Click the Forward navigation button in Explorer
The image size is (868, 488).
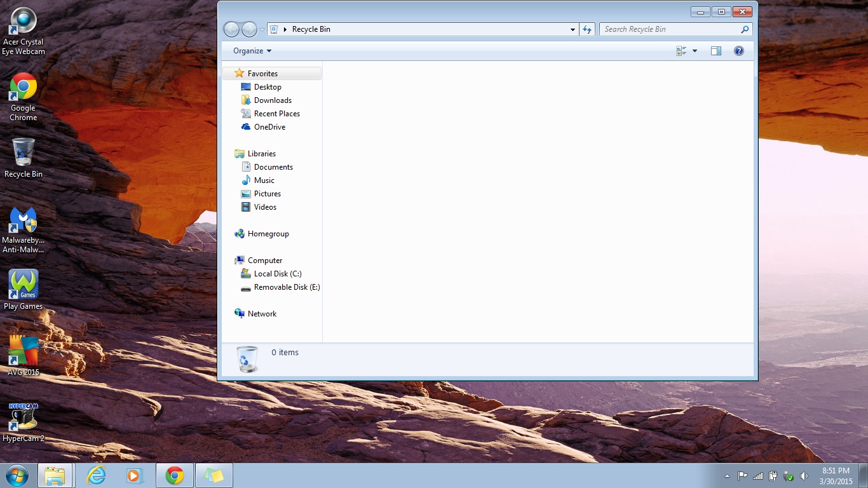point(249,29)
